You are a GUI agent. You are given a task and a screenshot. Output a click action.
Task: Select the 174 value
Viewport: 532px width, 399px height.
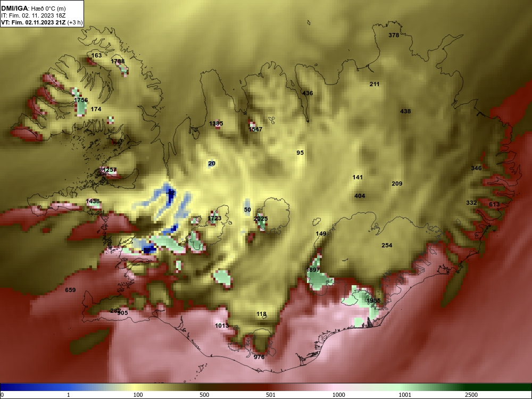coord(96,109)
